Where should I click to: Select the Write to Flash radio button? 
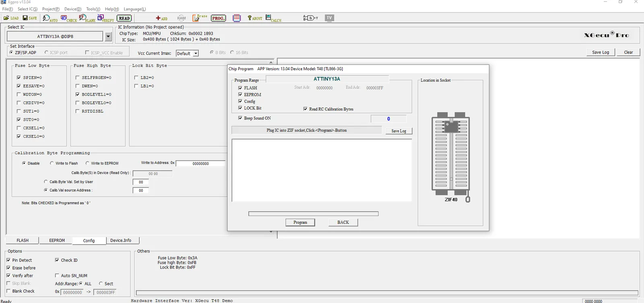52,163
